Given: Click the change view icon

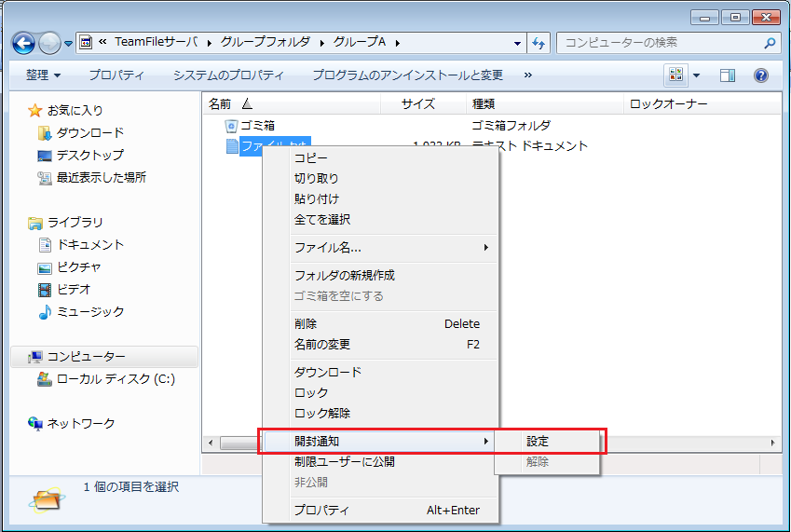Looking at the screenshot, I should coord(675,75).
